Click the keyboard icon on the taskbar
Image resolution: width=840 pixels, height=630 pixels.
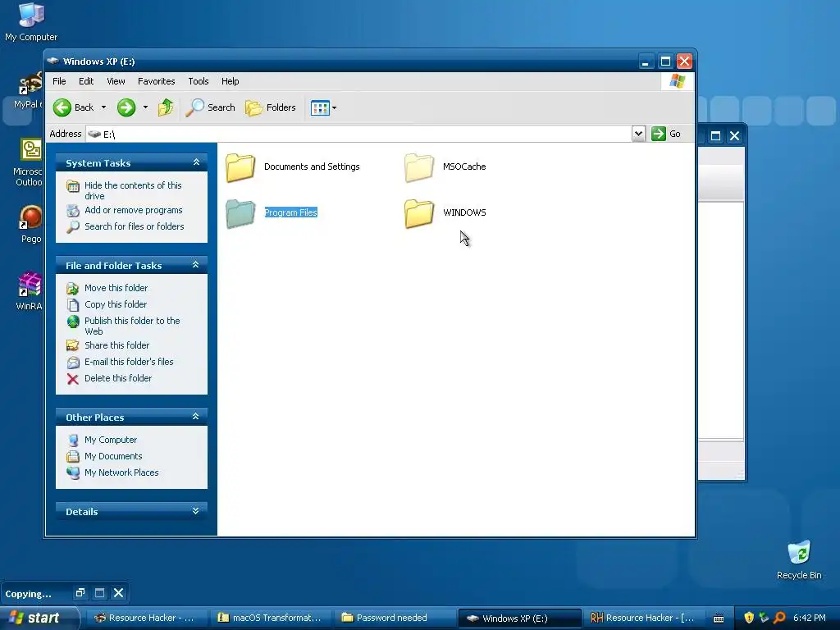pos(719,619)
